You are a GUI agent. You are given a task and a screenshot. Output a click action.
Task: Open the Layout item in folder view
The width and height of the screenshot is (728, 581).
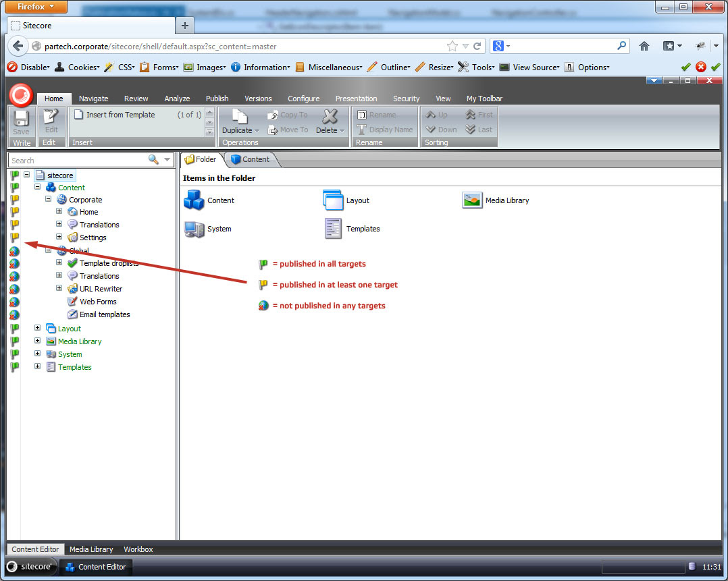click(x=333, y=200)
